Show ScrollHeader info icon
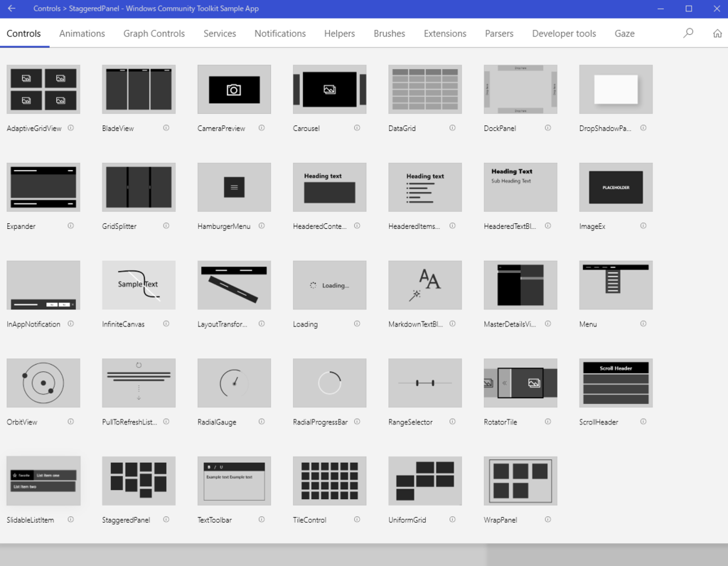 tap(643, 422)
